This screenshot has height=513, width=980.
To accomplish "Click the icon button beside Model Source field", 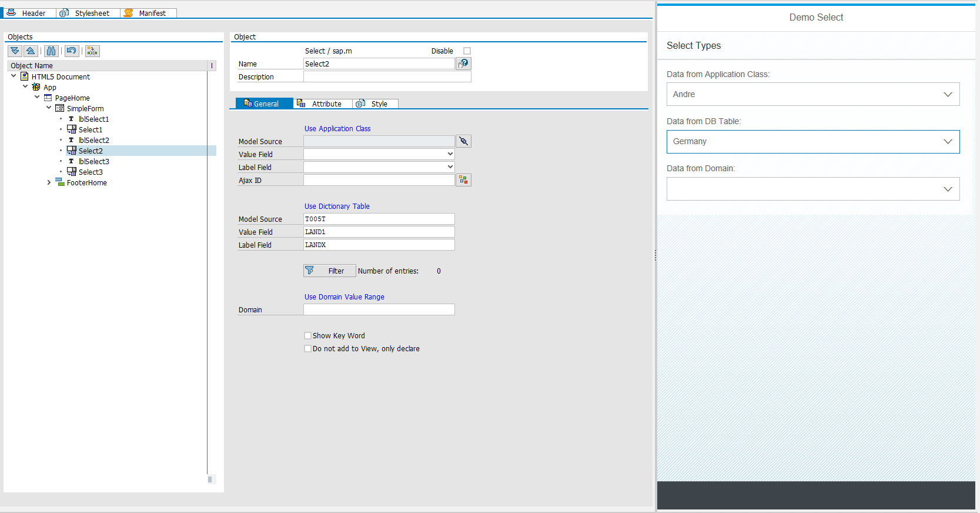I will [x=464, y=141].
